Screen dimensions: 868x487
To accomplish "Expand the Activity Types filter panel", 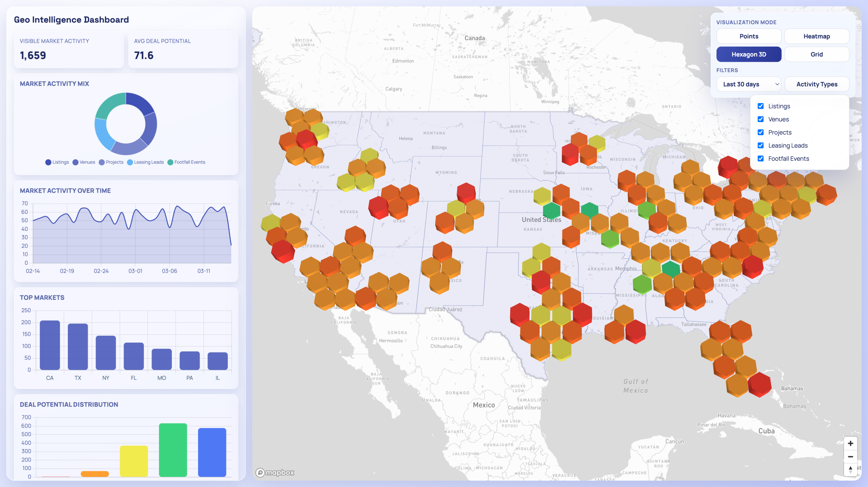I will [x=817, y=84].
